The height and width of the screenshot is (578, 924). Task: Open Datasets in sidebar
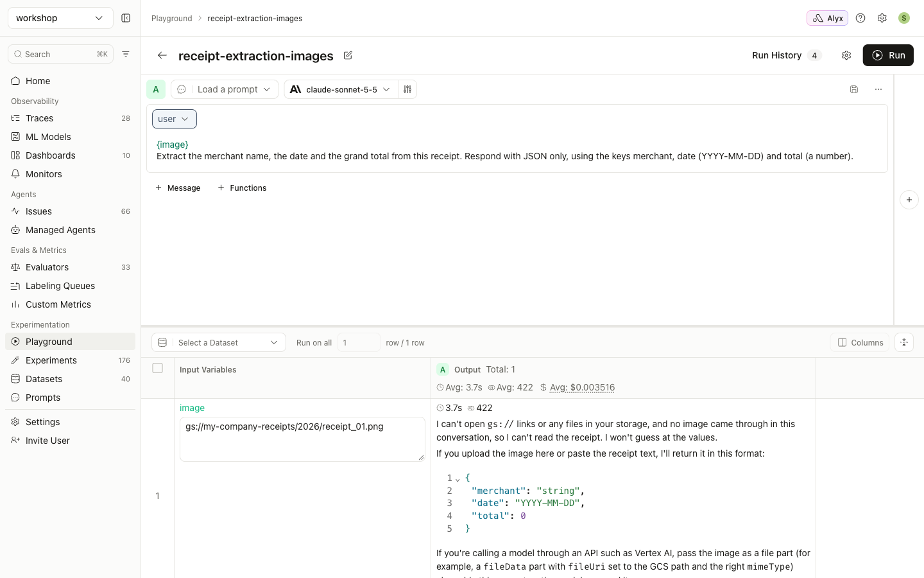[x=71, y=379]
